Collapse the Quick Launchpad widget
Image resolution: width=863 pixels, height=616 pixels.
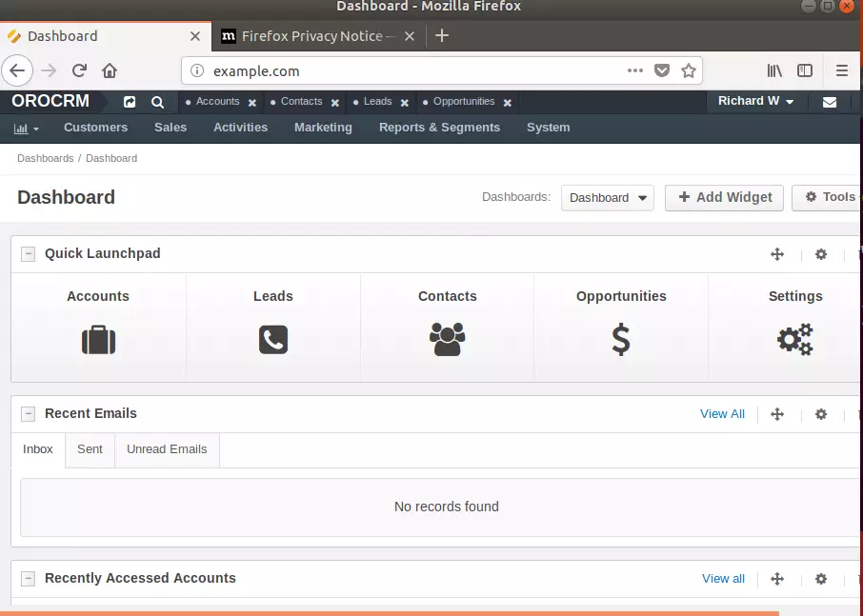pos(28,254)
